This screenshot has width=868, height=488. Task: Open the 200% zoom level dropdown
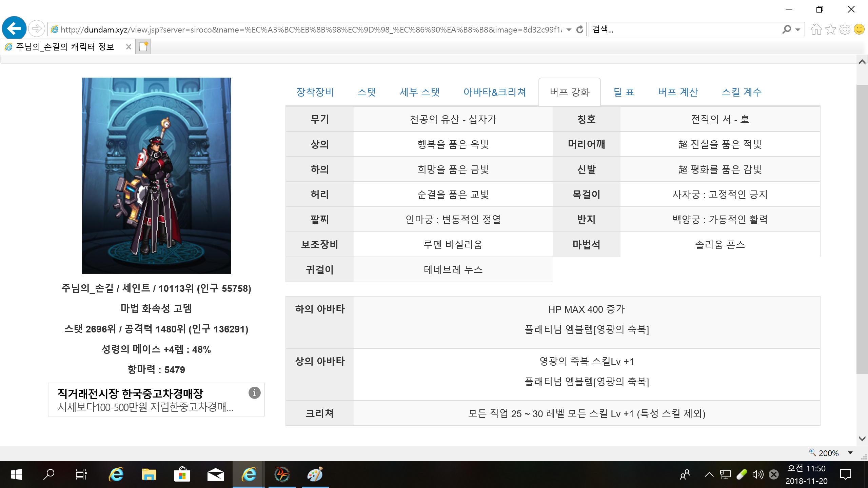(850, 453)
